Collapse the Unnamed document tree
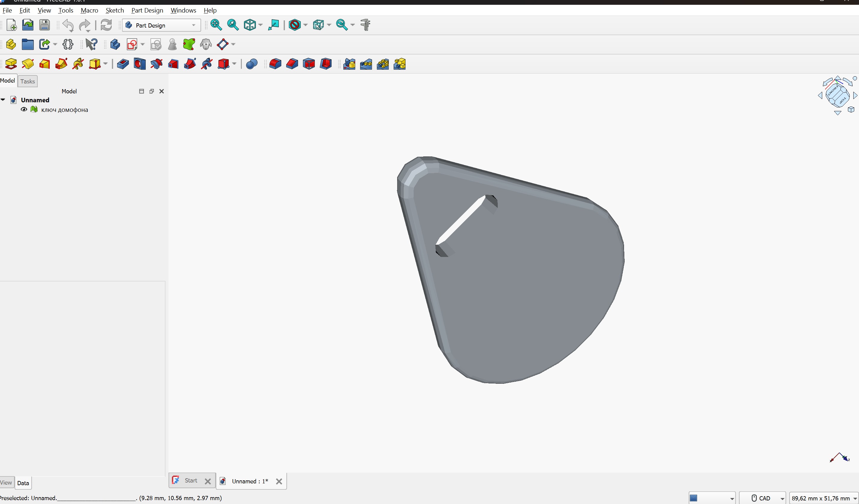 click(3, 100)
